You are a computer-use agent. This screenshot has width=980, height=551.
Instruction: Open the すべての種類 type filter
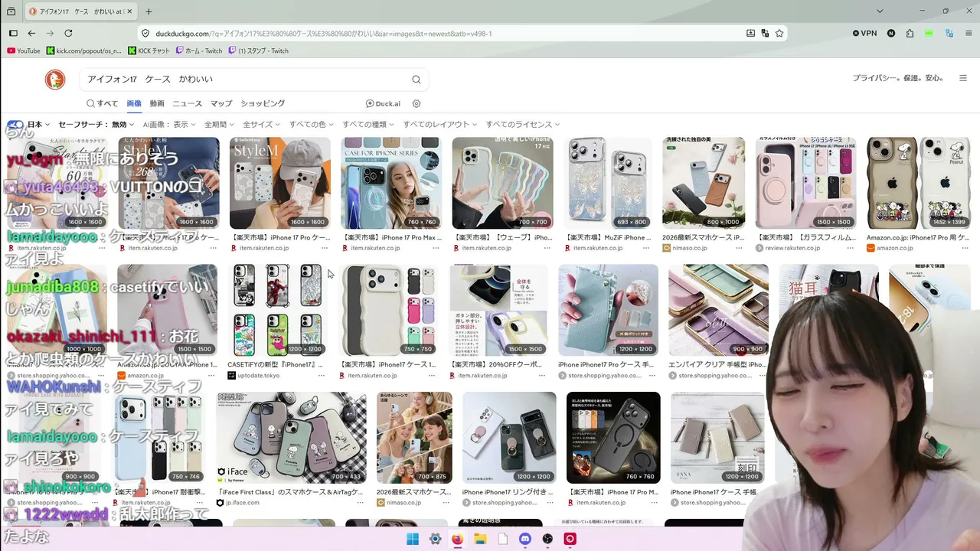tap(369, 125)
